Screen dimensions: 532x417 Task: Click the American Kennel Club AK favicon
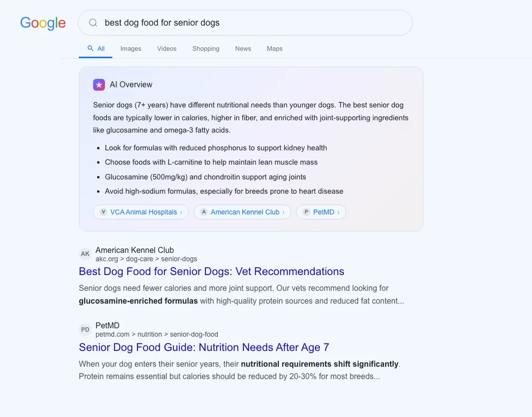[x=85, y=253]
